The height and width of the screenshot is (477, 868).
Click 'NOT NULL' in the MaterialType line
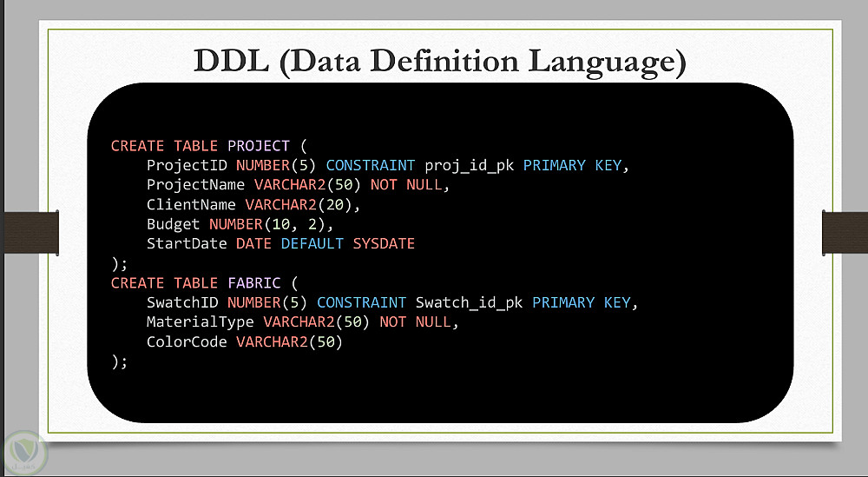[415, 321]
